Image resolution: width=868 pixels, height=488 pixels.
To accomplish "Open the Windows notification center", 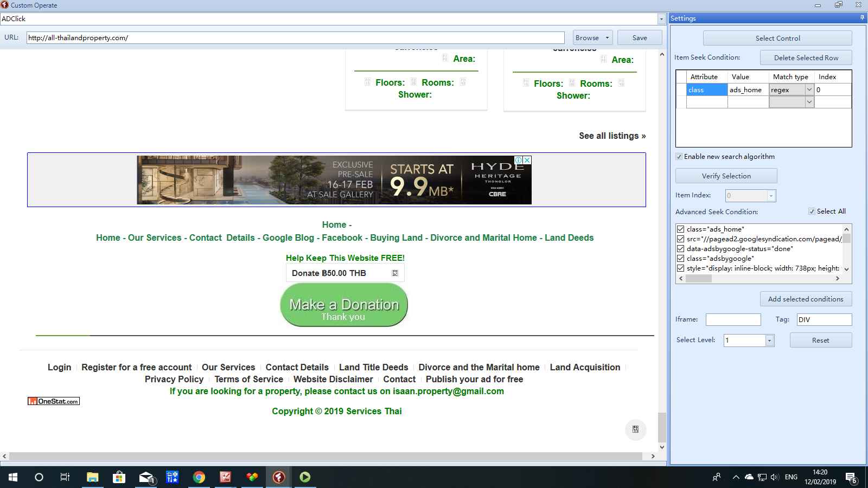I will click(x=853, y=477).
